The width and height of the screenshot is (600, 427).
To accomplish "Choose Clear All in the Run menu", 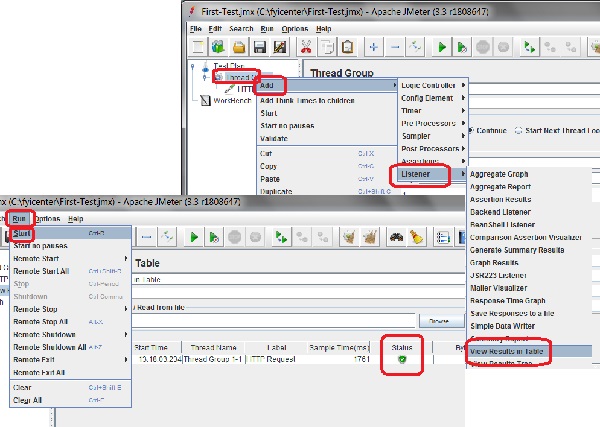I will (71, 400).
